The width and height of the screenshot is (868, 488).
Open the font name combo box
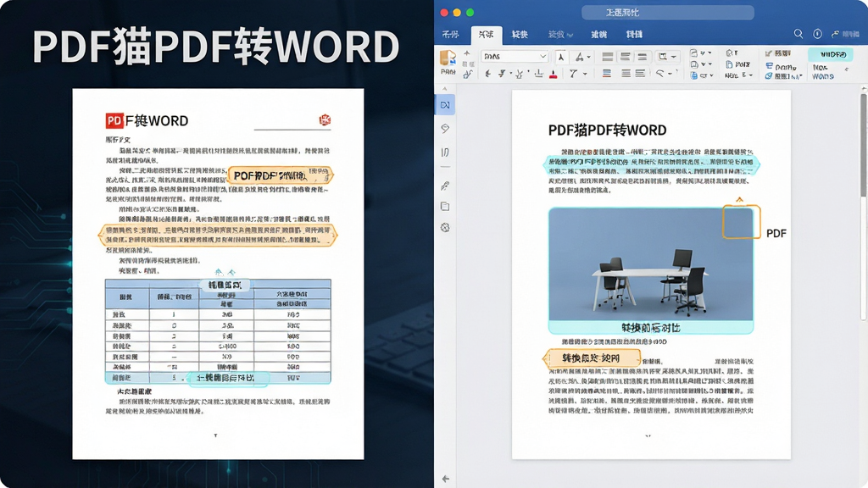pos(515,57)
